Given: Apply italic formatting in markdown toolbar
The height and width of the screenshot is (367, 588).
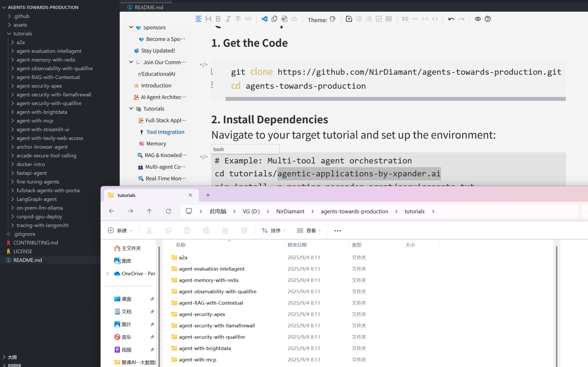Looking at the screenshot, I should tap(228, 19).
